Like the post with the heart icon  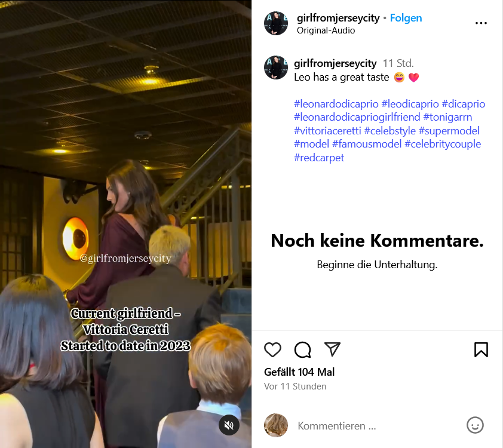tap(272, 349)
